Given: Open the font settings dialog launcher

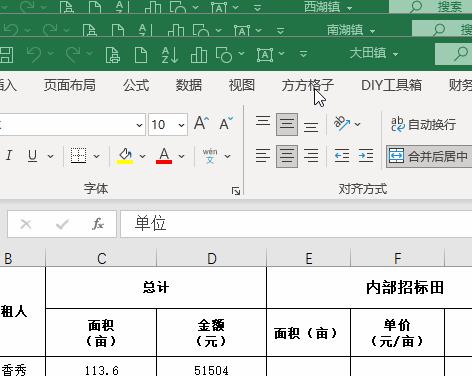Looking at the screenshot, I should pos(236,191).
